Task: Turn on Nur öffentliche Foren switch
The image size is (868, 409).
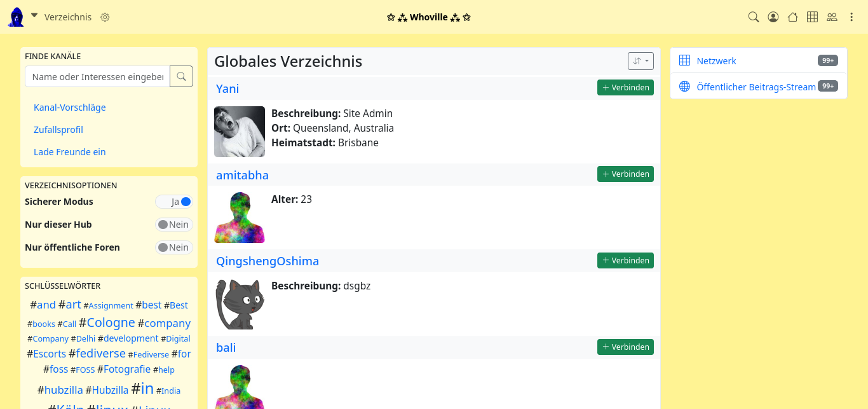Action: 174,247
